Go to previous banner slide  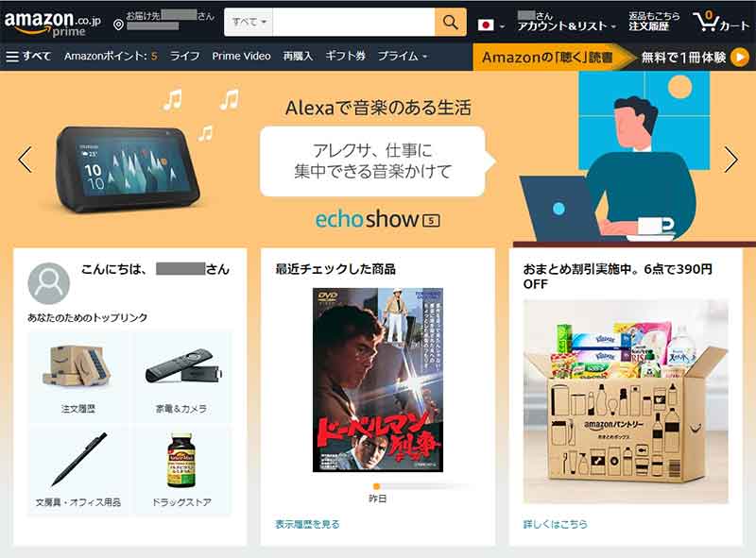pos(25,159)
